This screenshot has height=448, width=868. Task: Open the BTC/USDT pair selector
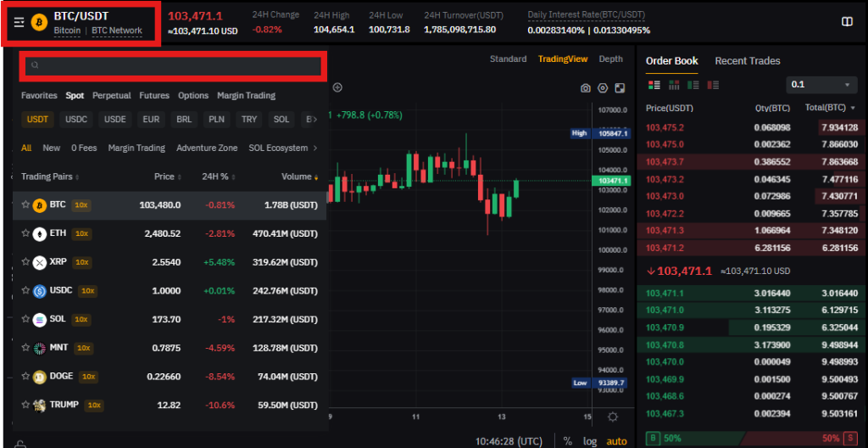[81, 23]
